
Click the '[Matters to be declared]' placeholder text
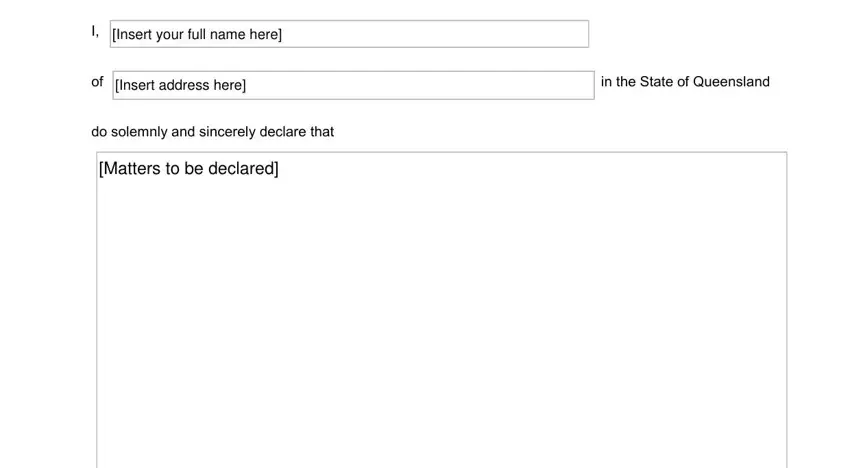click(x=189, y=169)
